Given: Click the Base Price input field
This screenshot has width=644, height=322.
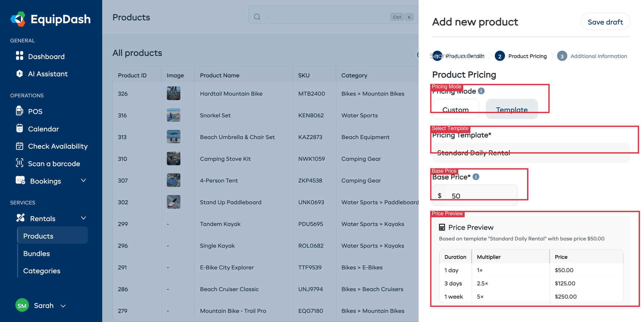Looking at the screenshot, I should [475, 195].
